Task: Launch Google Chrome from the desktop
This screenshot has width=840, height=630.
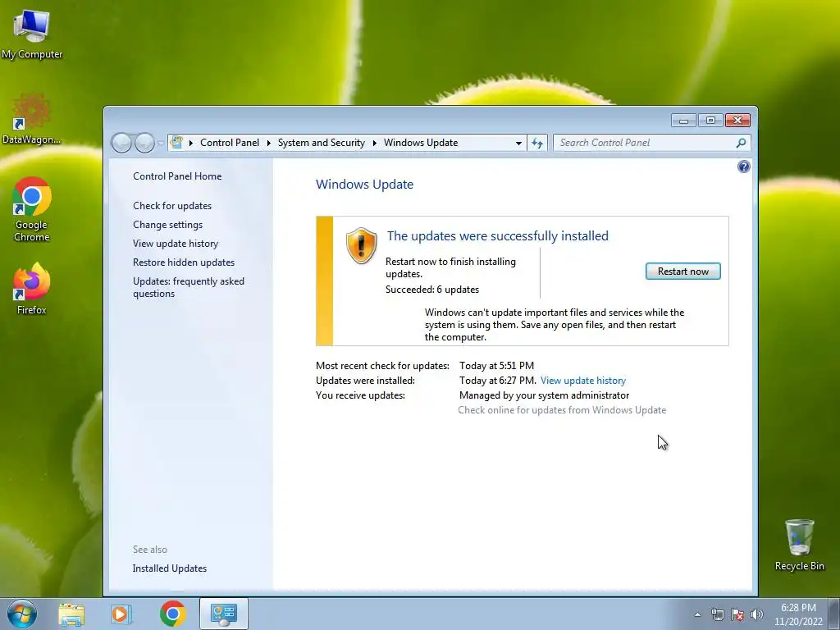Action: click(x=32, y=209)
